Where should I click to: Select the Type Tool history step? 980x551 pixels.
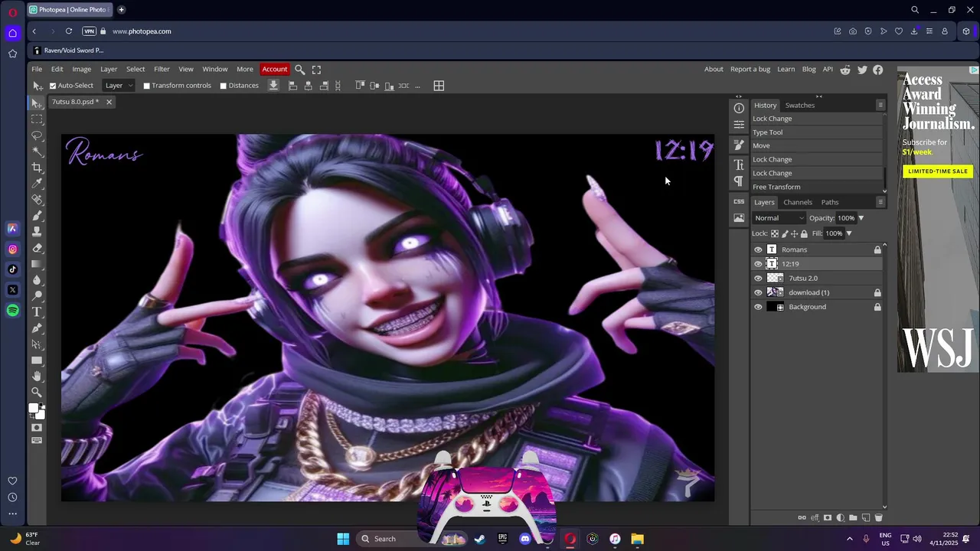816,132
